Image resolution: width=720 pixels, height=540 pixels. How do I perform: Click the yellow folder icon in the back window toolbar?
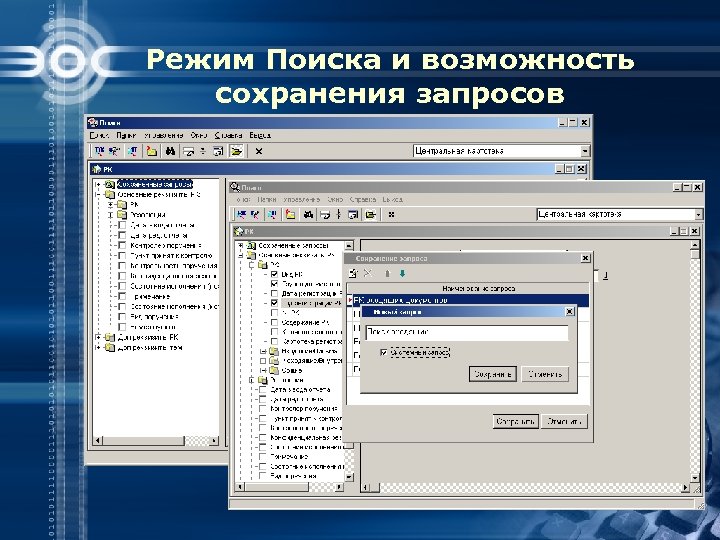[x=152, y=151]
